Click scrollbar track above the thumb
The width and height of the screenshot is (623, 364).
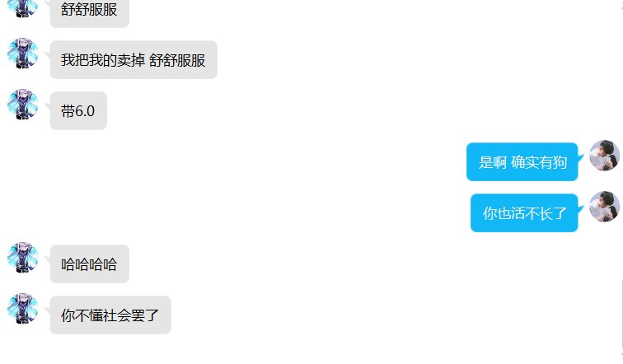[621, 139]
